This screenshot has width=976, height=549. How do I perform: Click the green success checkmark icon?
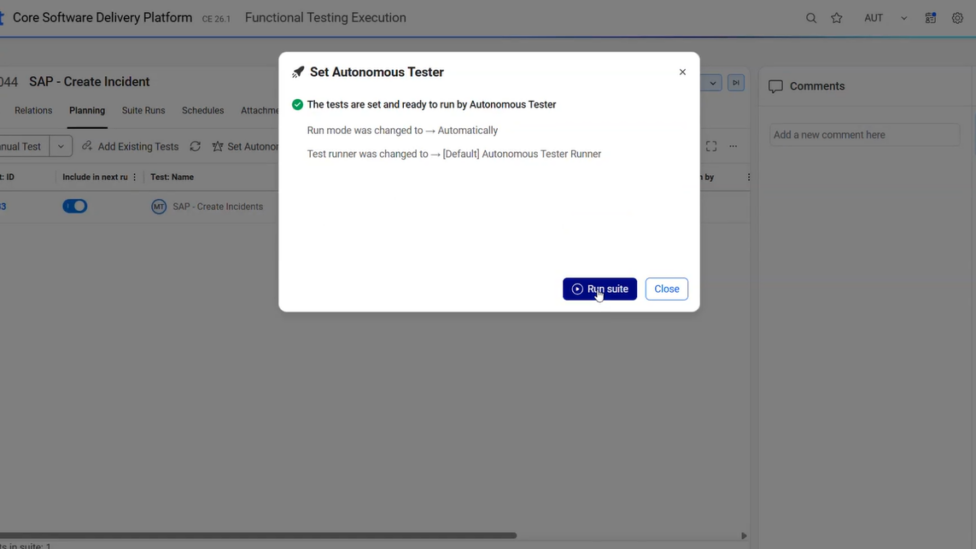[298, 105]
